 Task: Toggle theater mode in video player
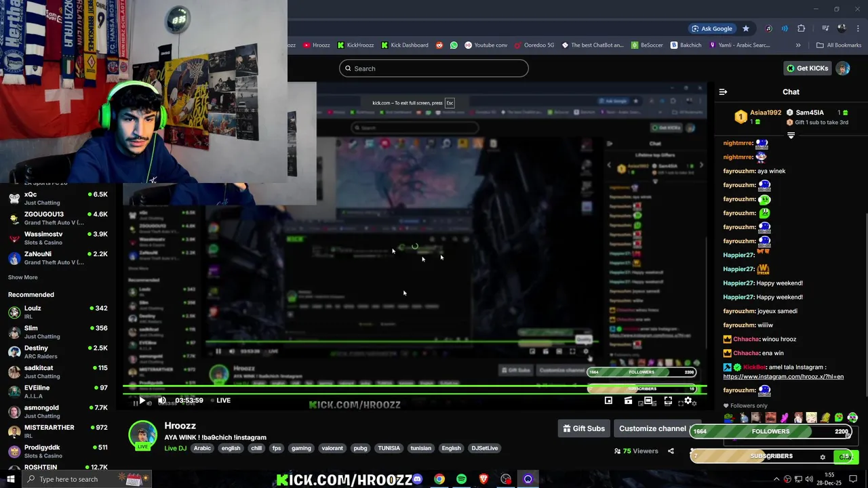click(648, 401)
